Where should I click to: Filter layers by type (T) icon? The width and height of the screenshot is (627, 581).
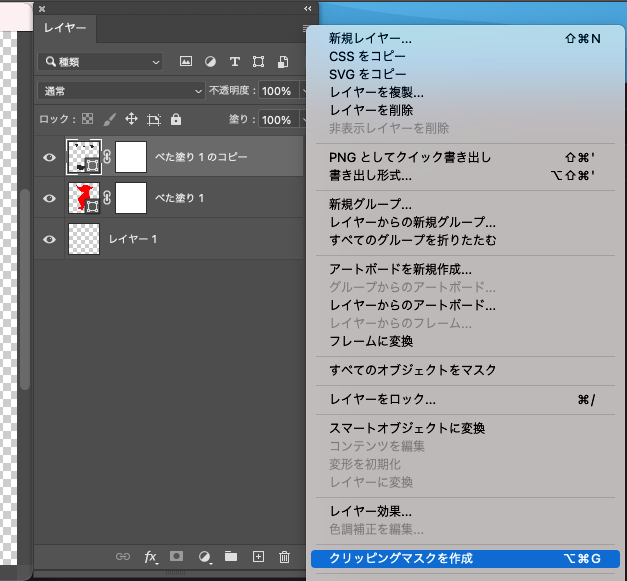[x=235, y=62]
